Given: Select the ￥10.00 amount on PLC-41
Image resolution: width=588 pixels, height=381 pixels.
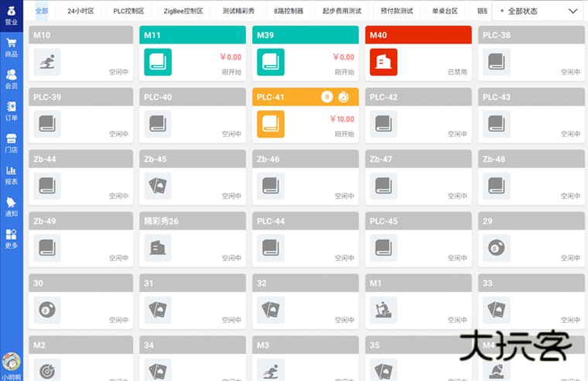Looking at the screenshot, I should 342,119.
